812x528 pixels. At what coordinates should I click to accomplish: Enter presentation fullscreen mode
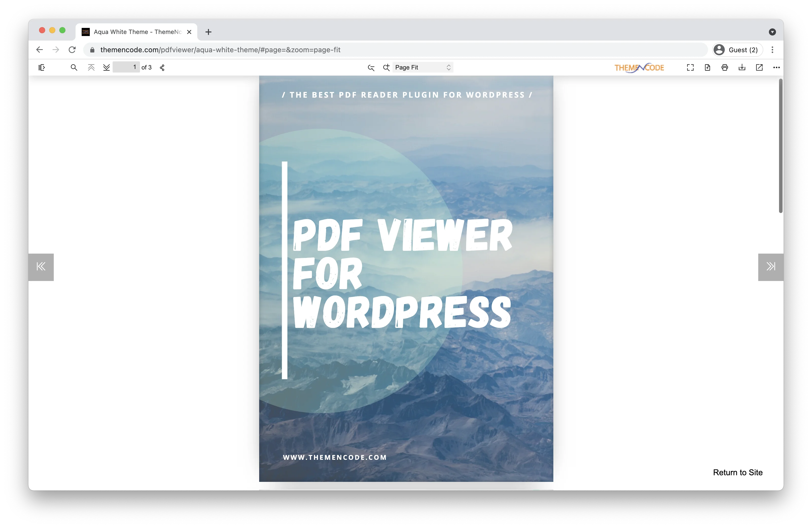tap(690, 67)
